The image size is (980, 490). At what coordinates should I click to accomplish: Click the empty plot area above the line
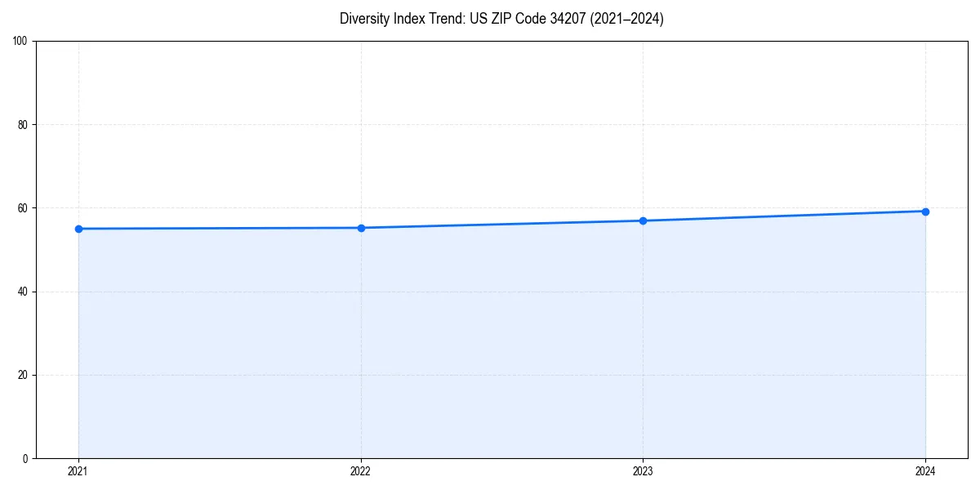click(x=490, y=122)
